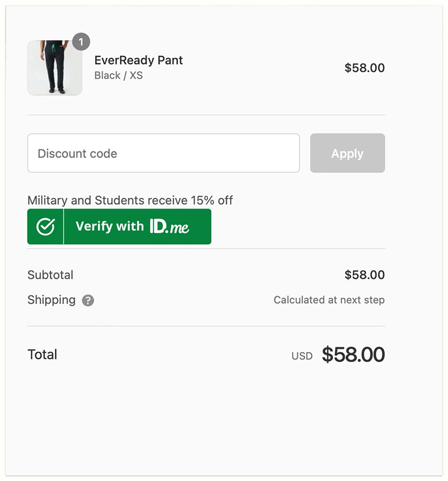
Task: Click the Verify with ID.me button
Action: tap(119, 226)
